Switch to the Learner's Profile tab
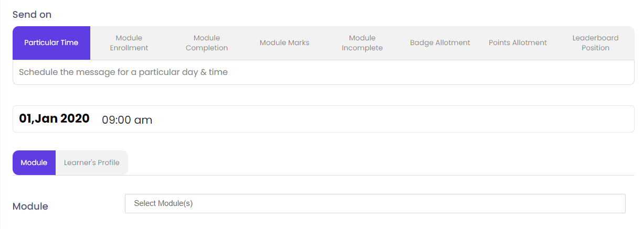Screen dimensions: 644x229 (92, 163)
